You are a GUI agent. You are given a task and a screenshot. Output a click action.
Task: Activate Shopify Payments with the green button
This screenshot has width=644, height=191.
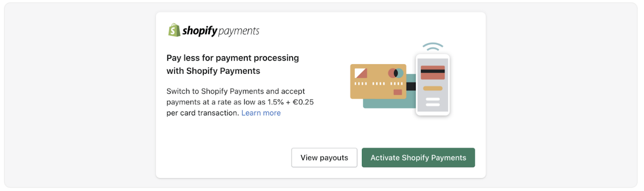[x=418, y=157]
